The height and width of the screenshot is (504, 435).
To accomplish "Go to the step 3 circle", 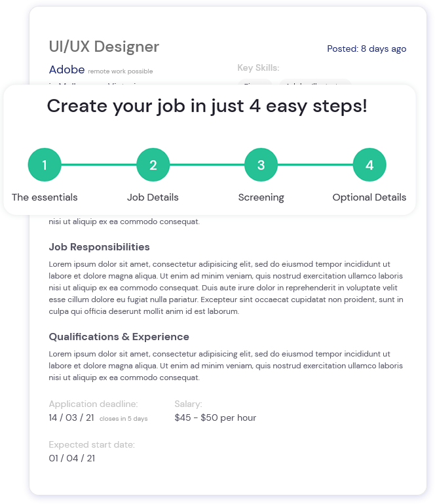I will (x=261, y=165).
